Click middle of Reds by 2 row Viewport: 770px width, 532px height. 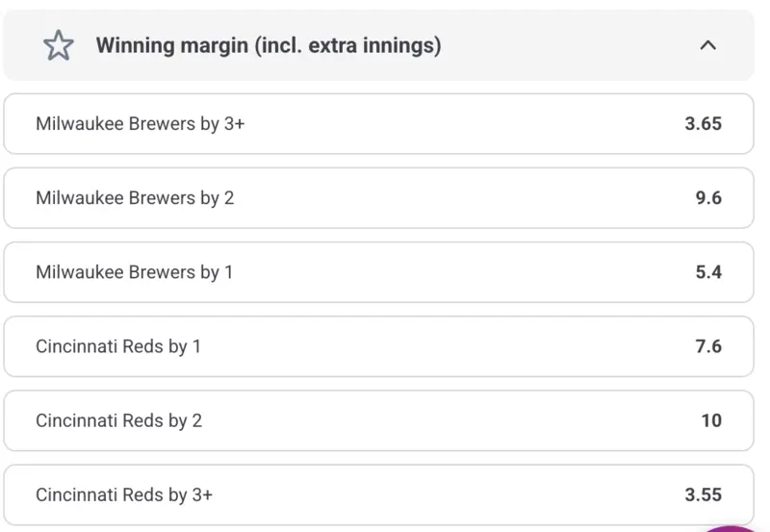[x=378, y=420]
